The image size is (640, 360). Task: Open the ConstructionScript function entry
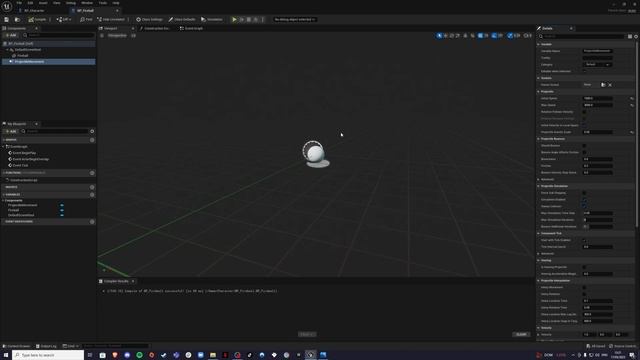click(x=24, y=180)
